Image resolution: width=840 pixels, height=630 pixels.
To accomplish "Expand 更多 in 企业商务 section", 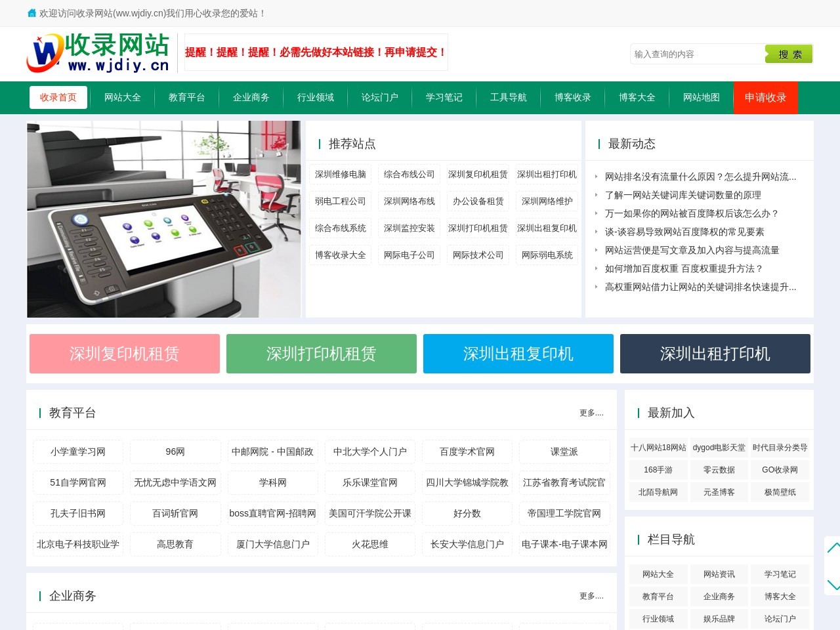I will pos(591,596).
